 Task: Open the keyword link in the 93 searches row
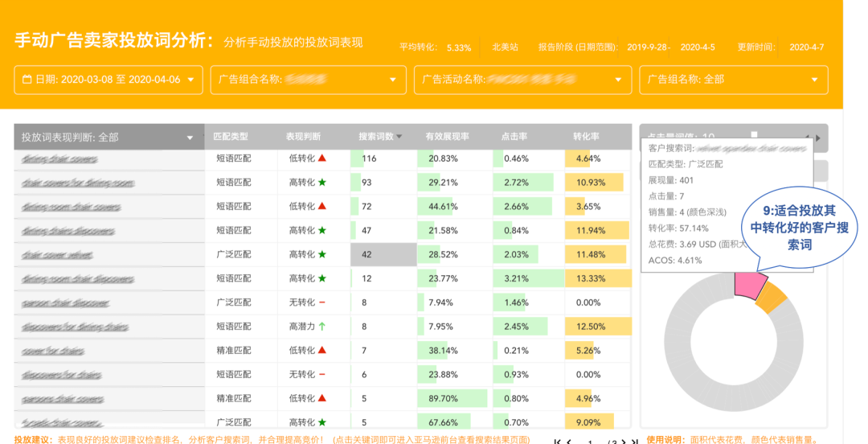78,183
